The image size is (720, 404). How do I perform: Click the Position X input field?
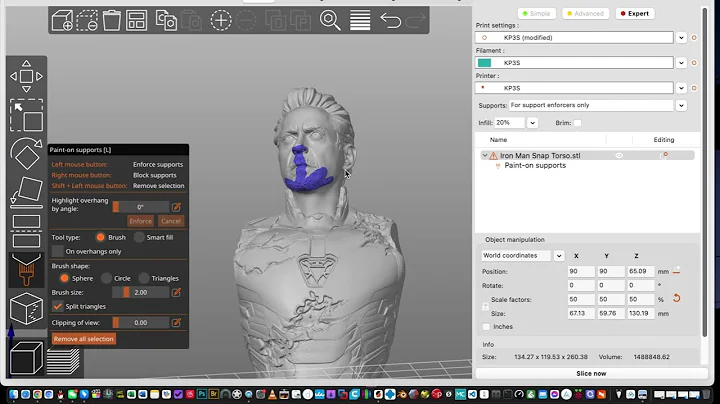pyautogui.click(x=581, y=271)
